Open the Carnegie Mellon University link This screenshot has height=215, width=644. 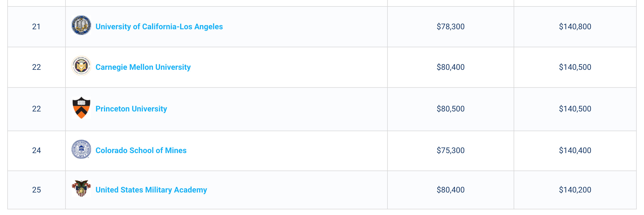143,67
